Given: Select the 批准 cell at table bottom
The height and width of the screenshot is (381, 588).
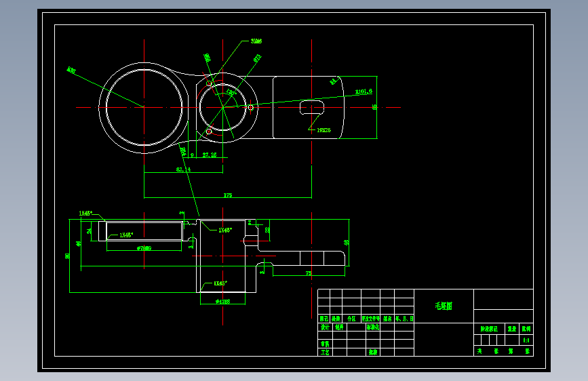Looking at the screenshot, I should tap(373, 352).
